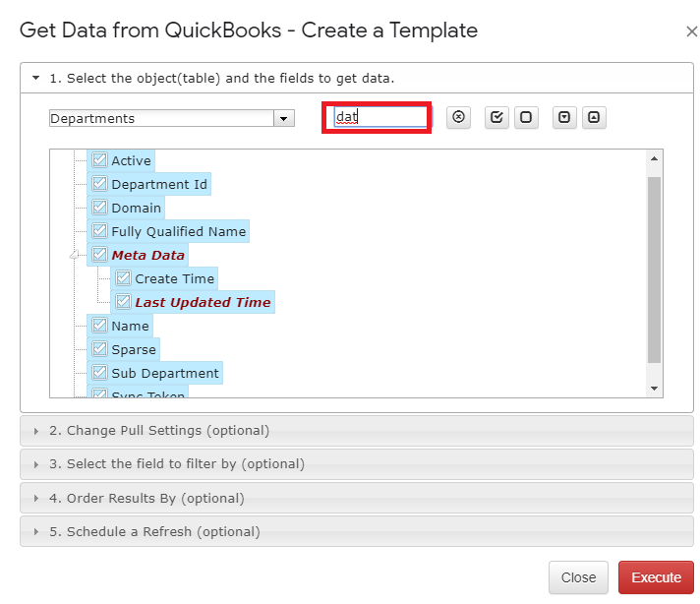Expand Select the field to filter by section
Viewport: 700px width, 604px height.
[357, 464]
